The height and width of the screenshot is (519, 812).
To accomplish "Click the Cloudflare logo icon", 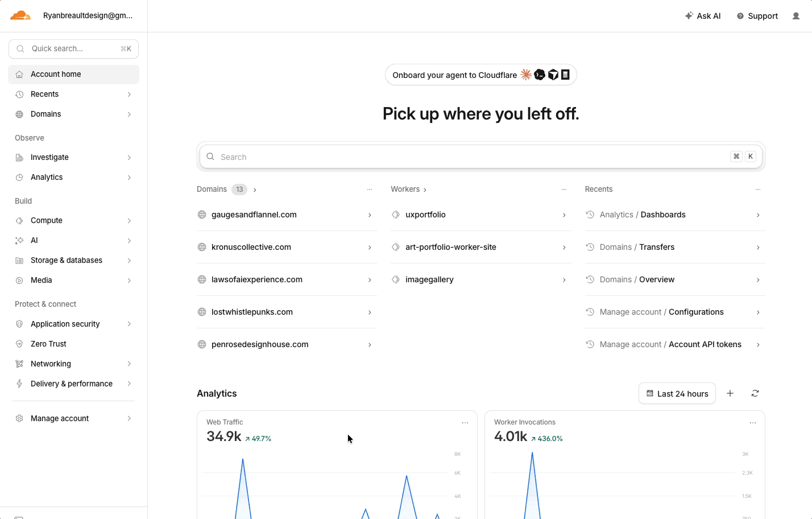I will [20, 16].
